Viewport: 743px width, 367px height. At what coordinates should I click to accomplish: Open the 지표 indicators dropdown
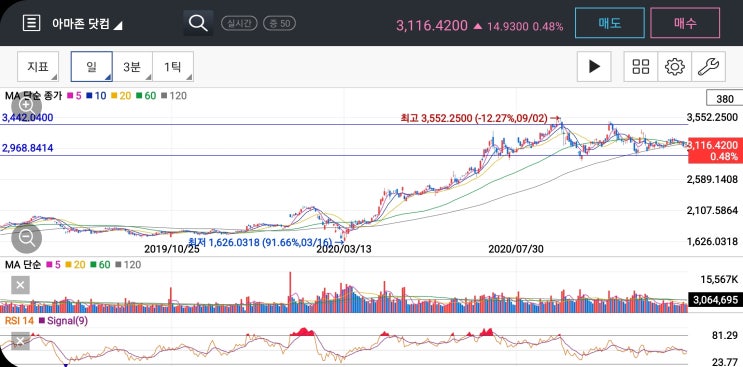38,67
